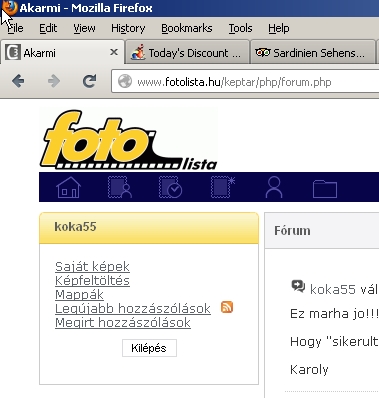Image resolution: width=379 pixels, height=398 pixels.
Task: Open the Bookmarks menu
Action: coord(187,28)
